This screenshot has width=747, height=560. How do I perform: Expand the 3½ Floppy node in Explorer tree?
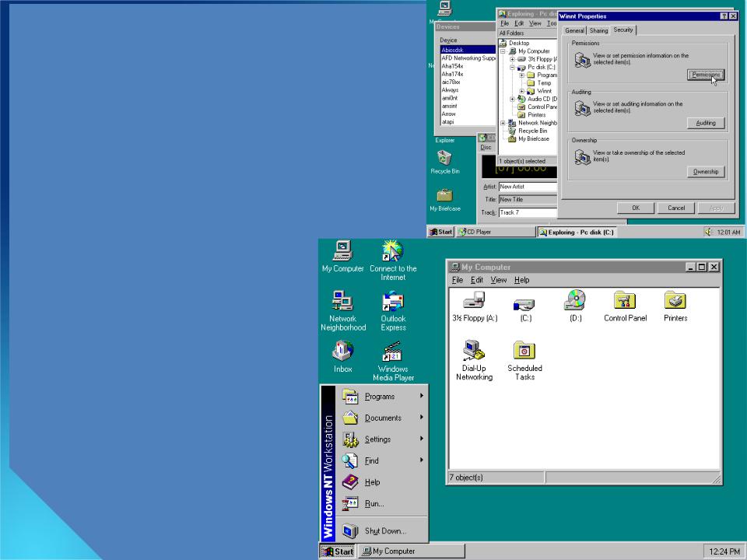pyautogui.click(x=512, y=59)
